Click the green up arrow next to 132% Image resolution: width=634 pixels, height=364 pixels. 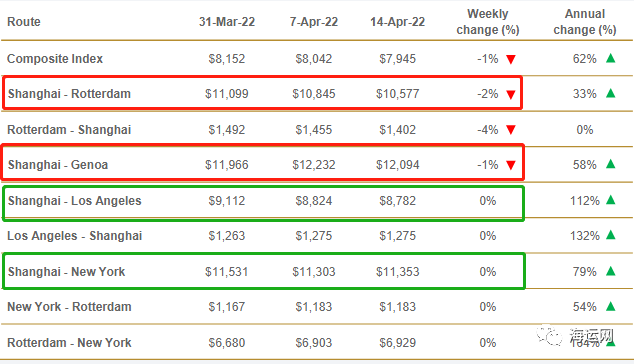pyautogui.click(x=611, y=235)
